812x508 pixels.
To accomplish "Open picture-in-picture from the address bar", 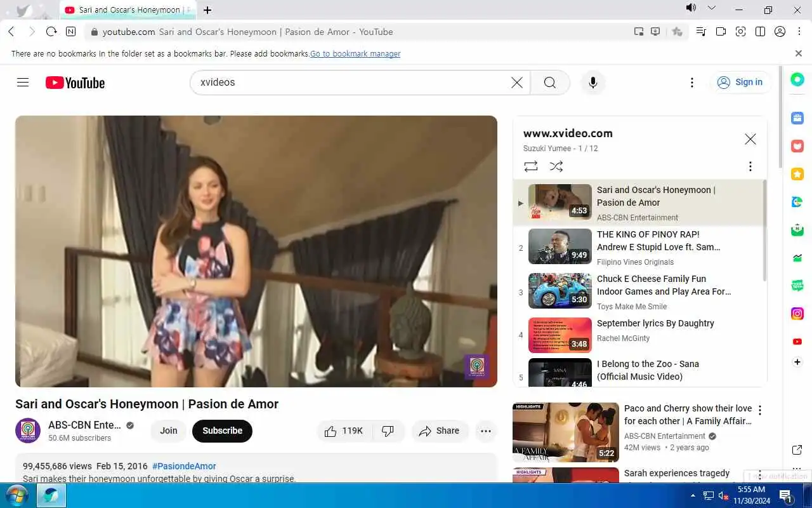I will 639,32.
